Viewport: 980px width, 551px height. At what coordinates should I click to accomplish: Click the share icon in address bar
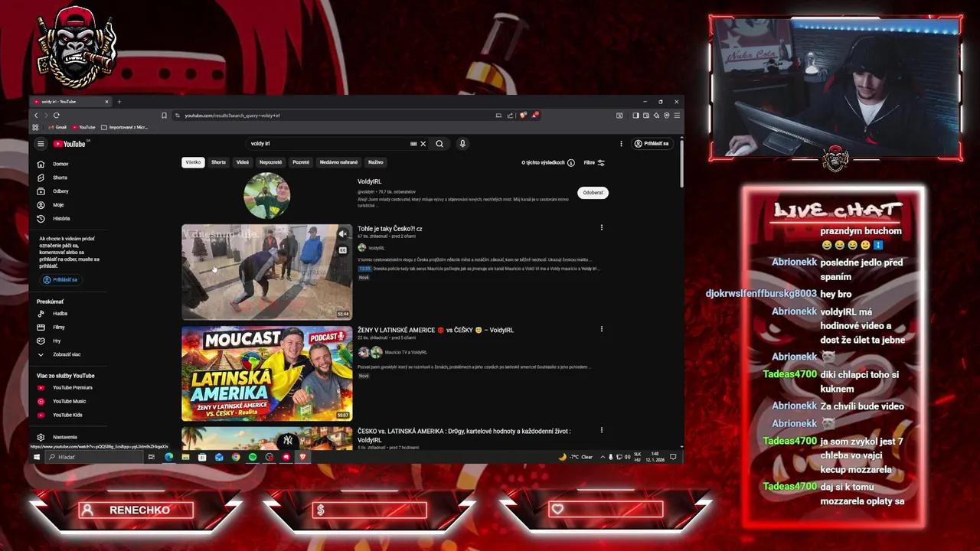[x=510, y=116]
